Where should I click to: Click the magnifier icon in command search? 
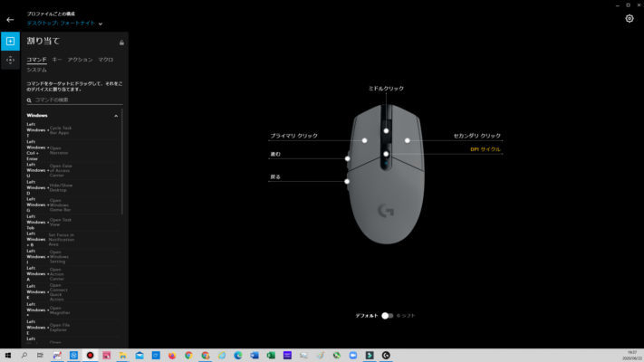(x=29, y=100)
